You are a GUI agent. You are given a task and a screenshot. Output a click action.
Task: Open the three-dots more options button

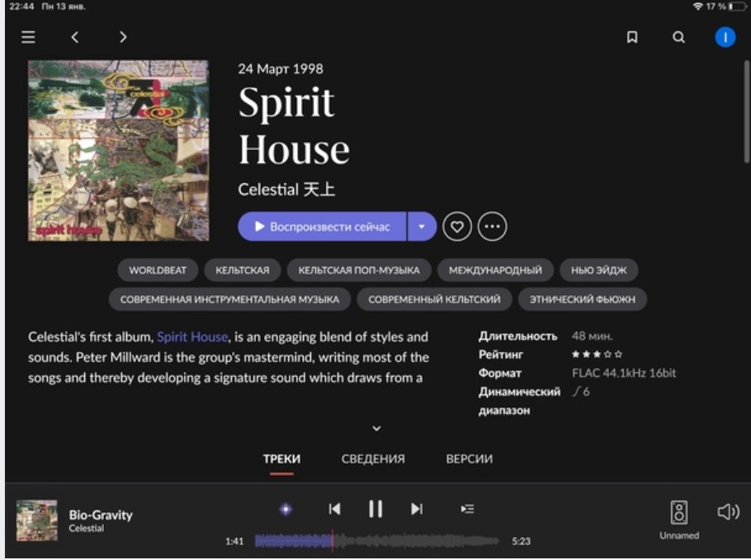pos(492,227)
